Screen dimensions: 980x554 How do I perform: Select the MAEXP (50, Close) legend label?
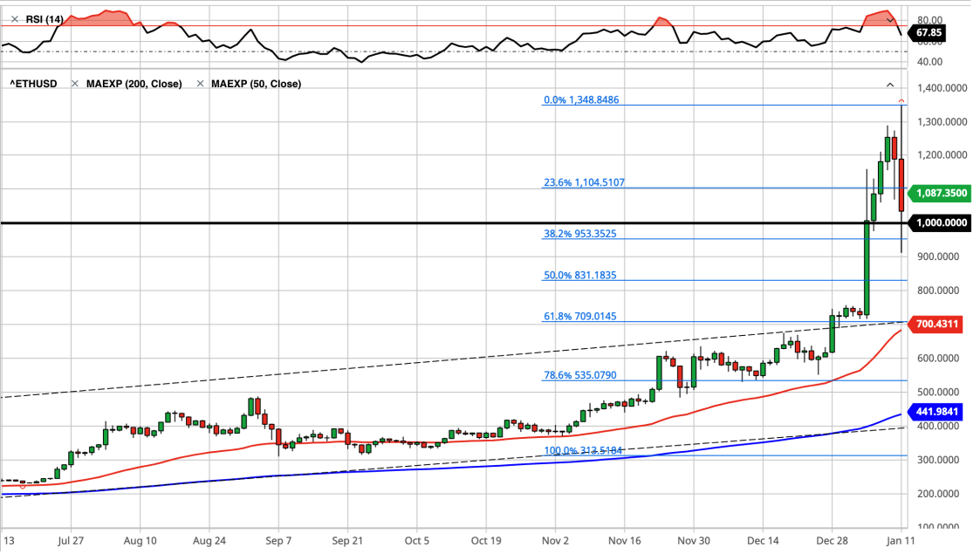[x=257, y=84]
